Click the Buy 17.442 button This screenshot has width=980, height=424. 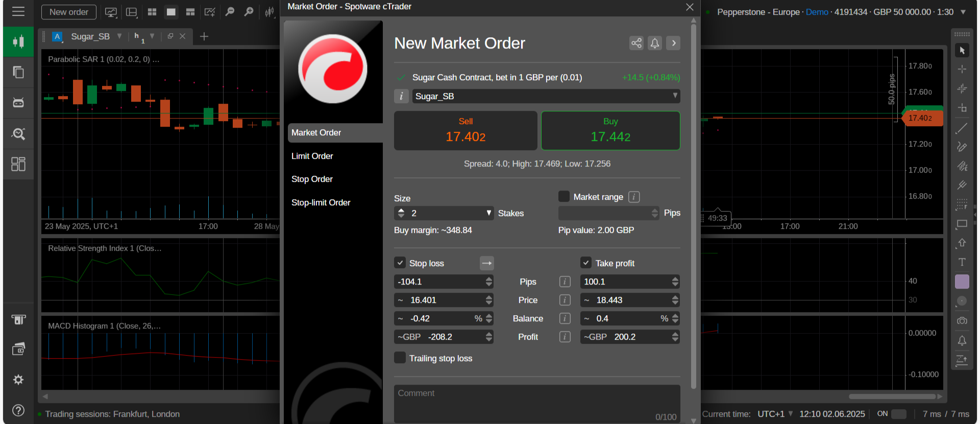click(610, 130)
